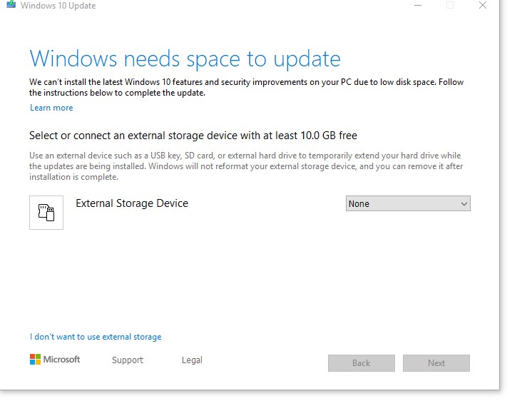Screen dimensions: 532x406
Task: Open the Support link in the footer
Action: click(x=128, y=360)
